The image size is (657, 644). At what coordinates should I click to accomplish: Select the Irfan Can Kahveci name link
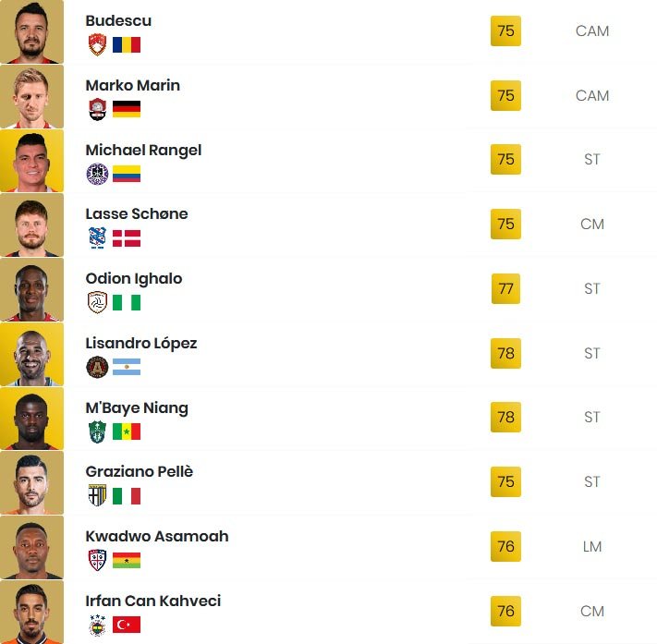pyautogui.click(x=153, y=601)
